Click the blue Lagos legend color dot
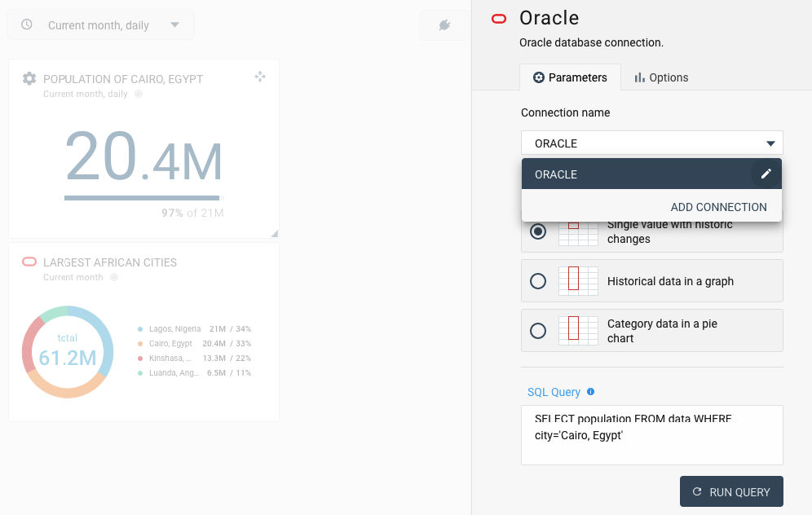This screenshot has height=515, width=812. [x=140, y=329]
